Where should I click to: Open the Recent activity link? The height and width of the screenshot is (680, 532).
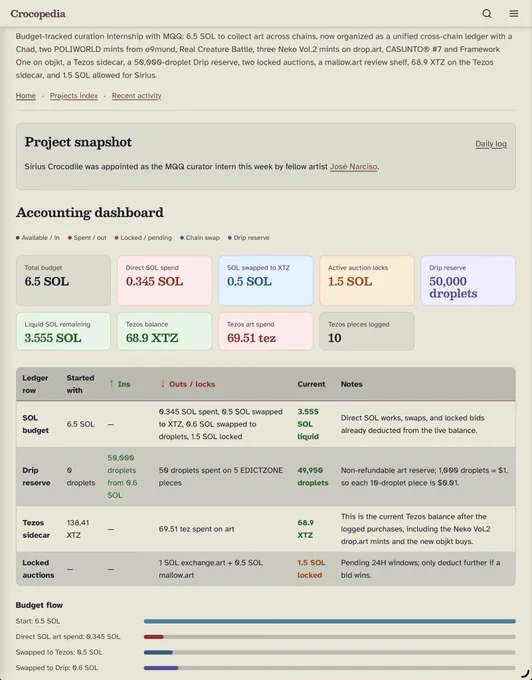click(137, 96)
